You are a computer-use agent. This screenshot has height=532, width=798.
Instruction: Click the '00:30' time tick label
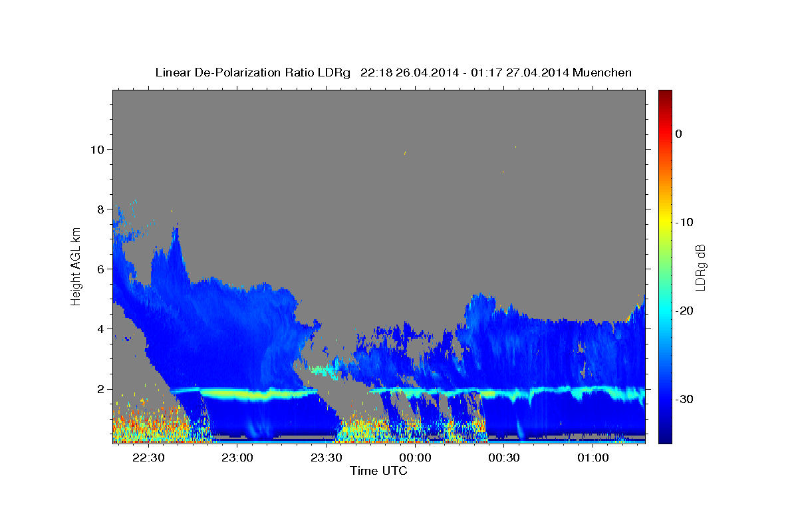point(504,458)
